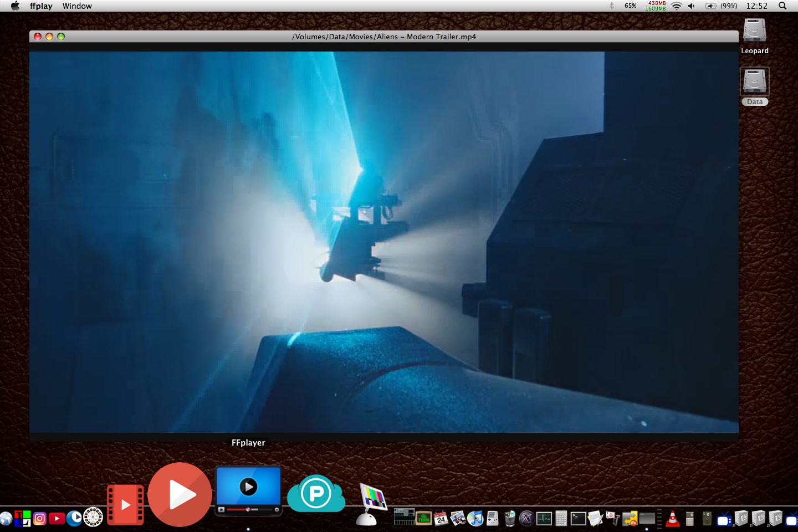Launch the red film strip player in Dock
Screen dimensions: 798x532
click(125, 504)
